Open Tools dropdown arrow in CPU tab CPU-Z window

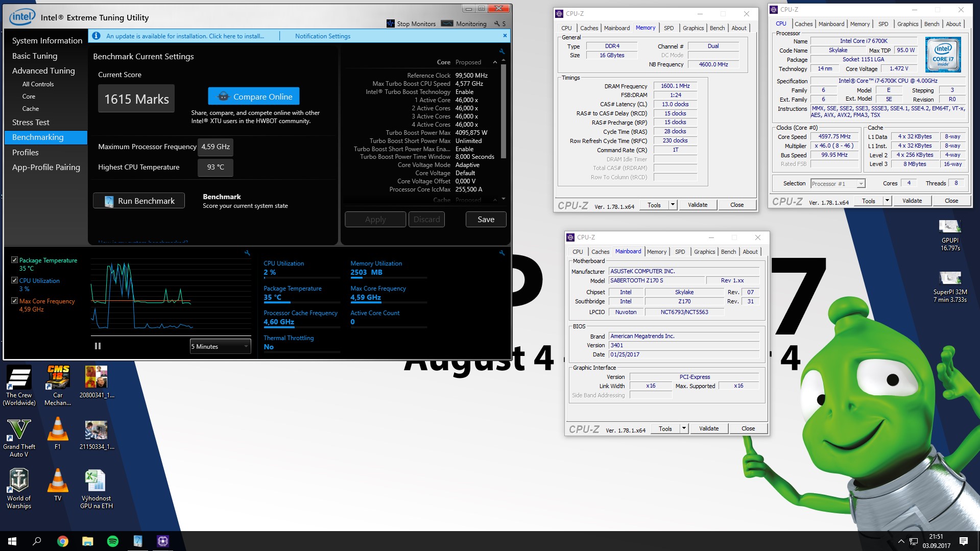887,201
